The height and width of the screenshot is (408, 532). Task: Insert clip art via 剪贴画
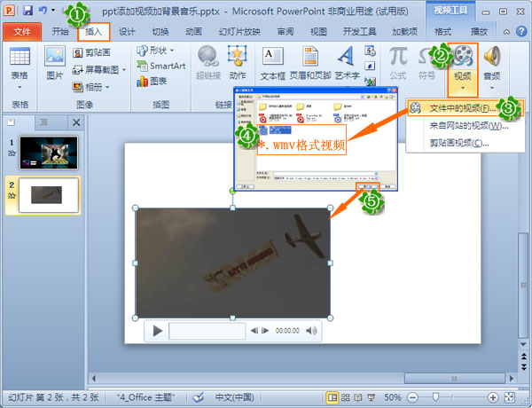coord(91,52)
